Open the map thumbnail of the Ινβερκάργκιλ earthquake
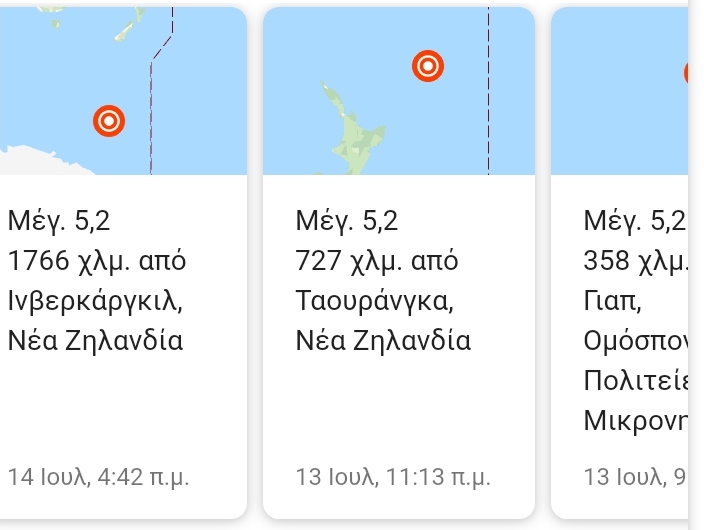The height and width of the screenshot is (530, 704). 123,91
